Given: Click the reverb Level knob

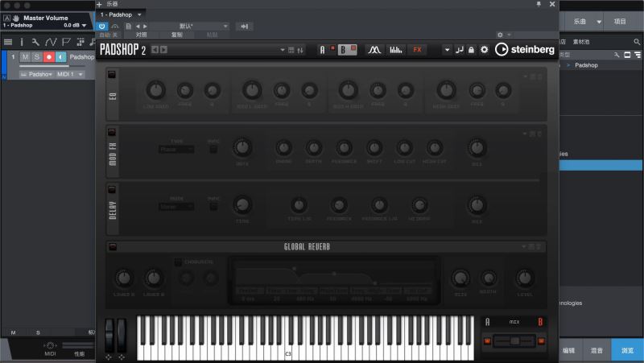Looking at the screenshot, I should point(525,278).
